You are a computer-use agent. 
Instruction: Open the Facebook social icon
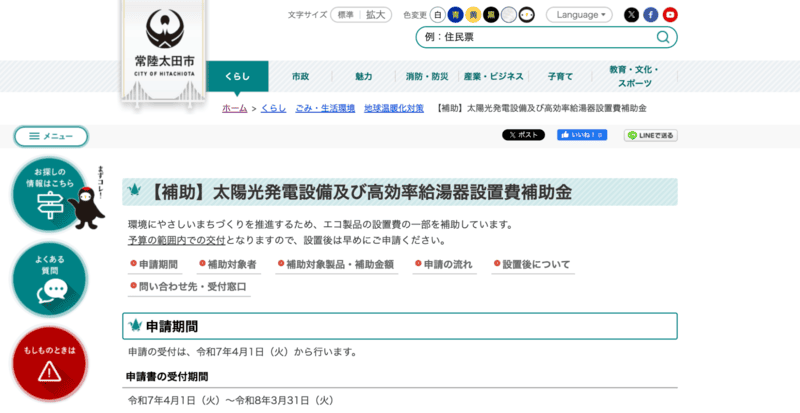point(651,15)
